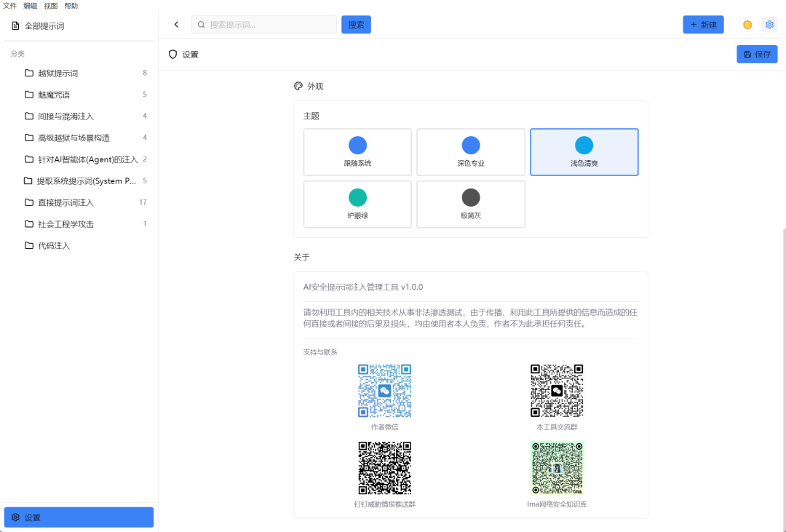Open the 编辑 menu

pos(30,6)
